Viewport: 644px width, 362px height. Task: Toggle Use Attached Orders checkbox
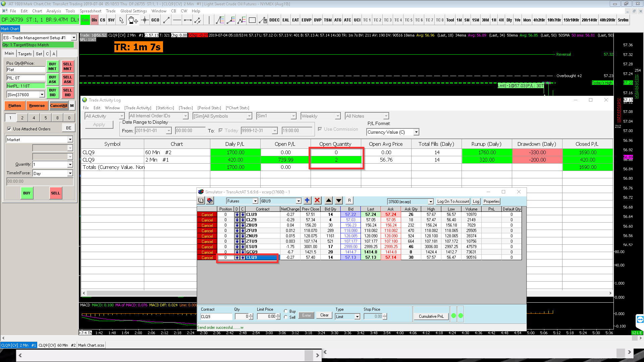click(9, 129)
